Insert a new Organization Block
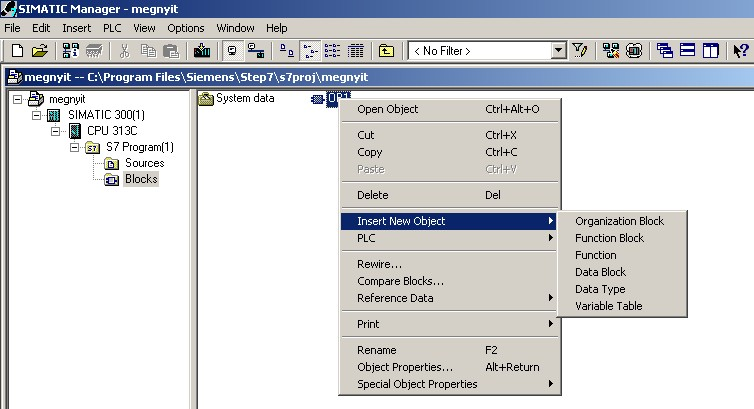This screenshot has width=754, height=409. (622, 221)
